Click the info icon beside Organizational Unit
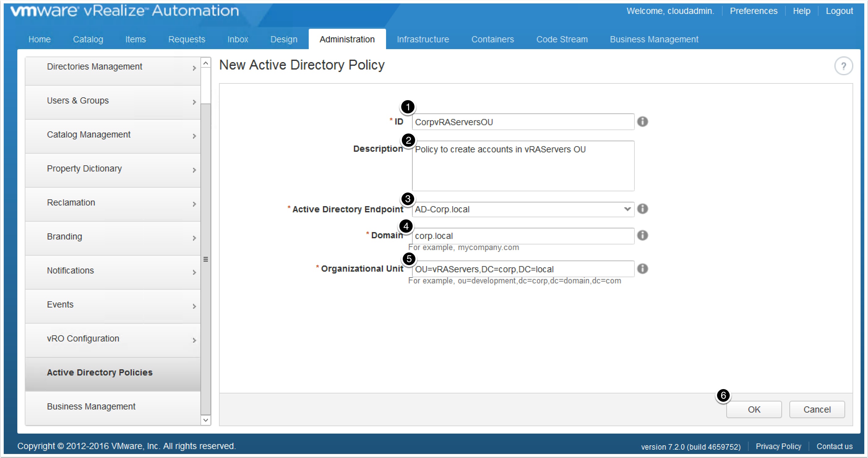This screenshot has height=458, width=868. 642,269
